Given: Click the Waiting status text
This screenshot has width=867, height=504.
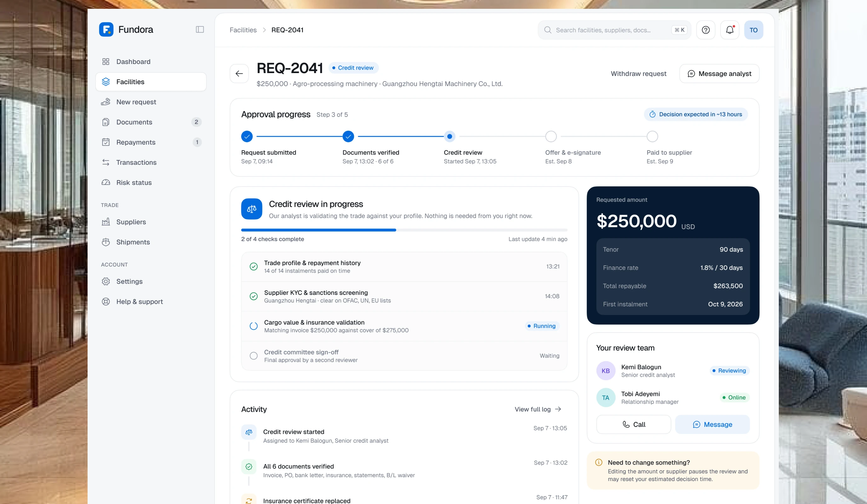Looking at the screenshot, I should click(549, 356).
